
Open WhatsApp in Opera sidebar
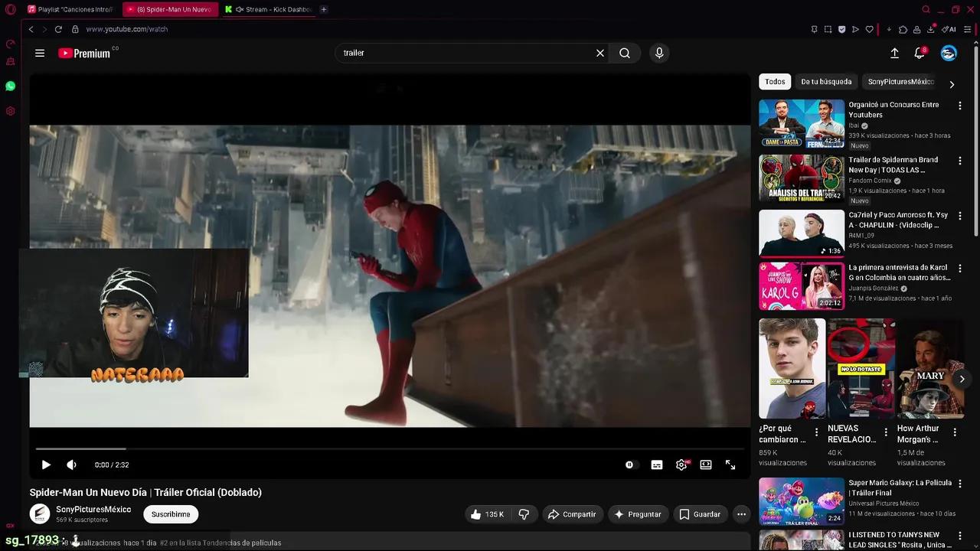[10, 86]
